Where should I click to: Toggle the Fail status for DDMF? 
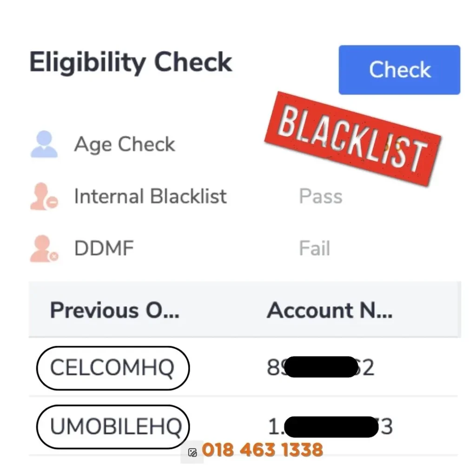pyautogui.click(x=314, y=248)
